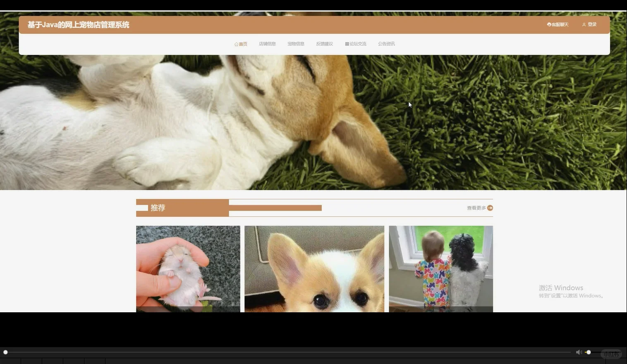Open the corgi puppy recommended thumbnail
The width and height of the screenshot is (627, 364).
[x=314, y=269]
